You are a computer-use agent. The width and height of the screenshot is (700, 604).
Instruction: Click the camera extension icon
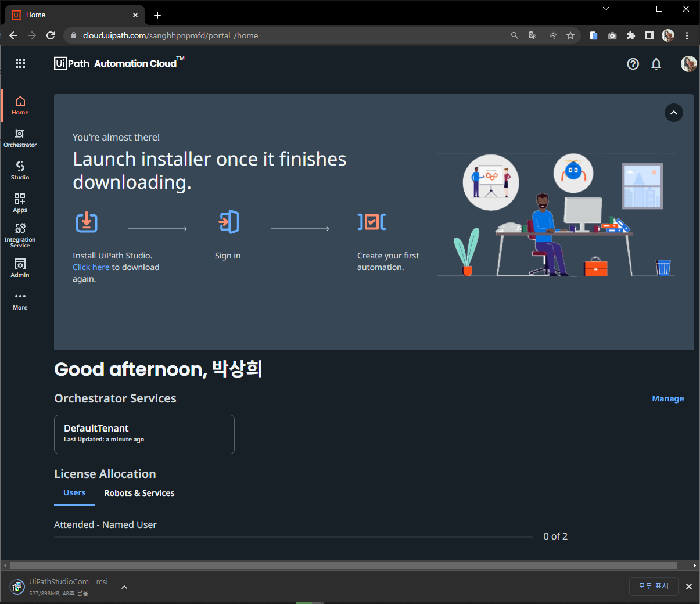tap(612, 35)
